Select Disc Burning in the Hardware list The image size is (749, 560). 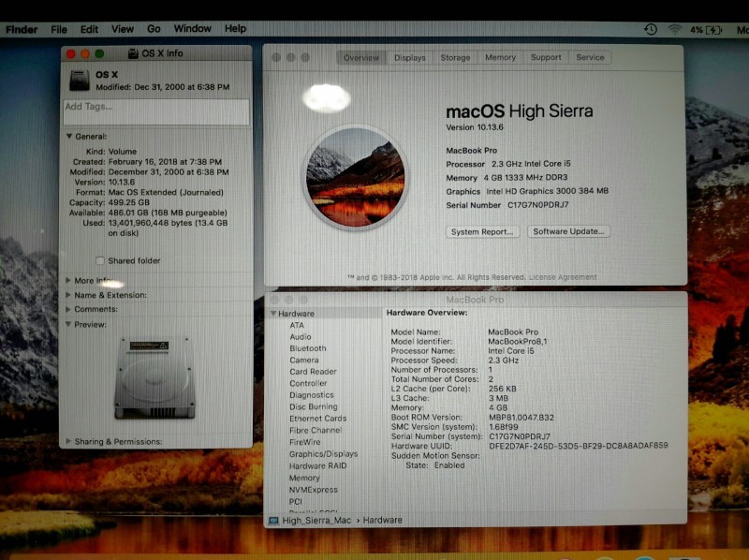pos(314,406)
